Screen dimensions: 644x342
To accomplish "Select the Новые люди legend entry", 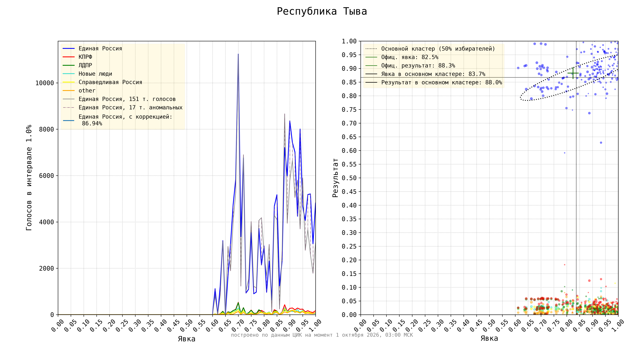I will tap(87, 74).
